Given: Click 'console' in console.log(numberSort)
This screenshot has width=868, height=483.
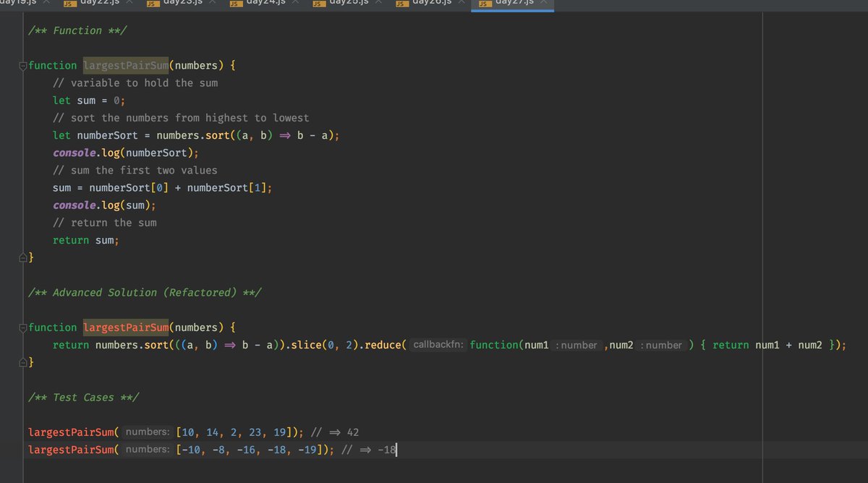Looking at the screenshot, I should (x=74, y=153).
